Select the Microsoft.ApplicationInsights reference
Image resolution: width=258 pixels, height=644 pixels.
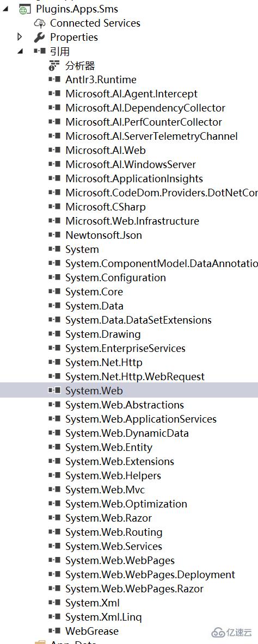coord(134,178)
